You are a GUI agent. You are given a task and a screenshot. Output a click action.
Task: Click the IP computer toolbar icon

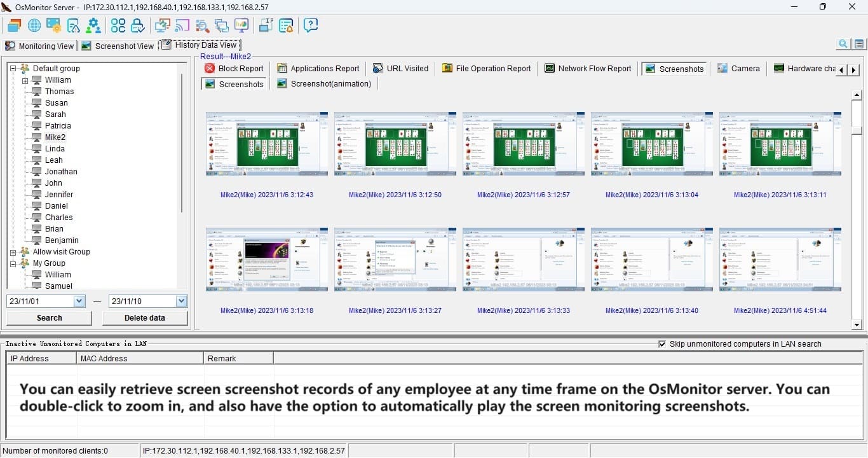tap(266, 25)
